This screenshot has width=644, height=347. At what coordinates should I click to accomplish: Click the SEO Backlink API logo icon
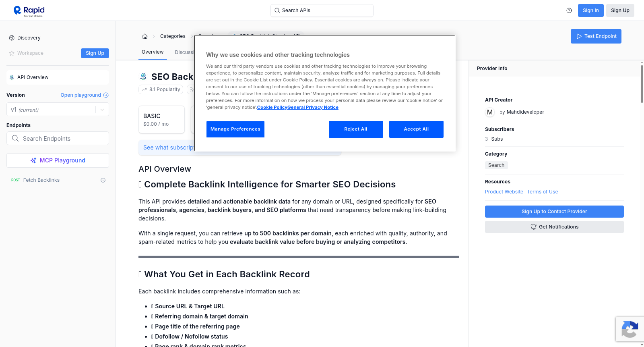[x=143, y=77]
